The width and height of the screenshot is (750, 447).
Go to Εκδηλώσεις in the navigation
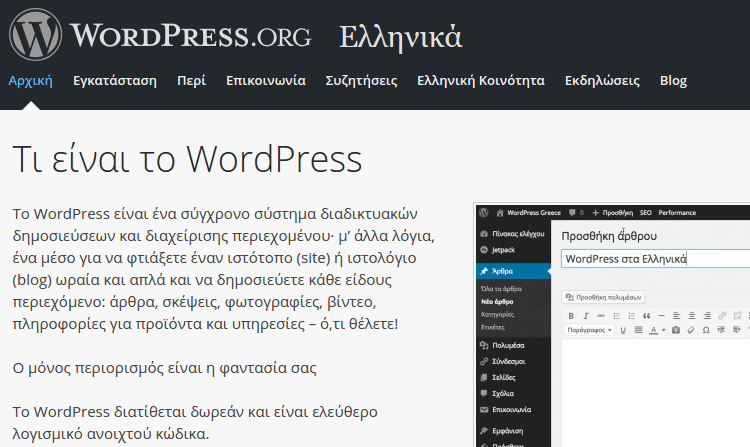click(x=602, y=80)
